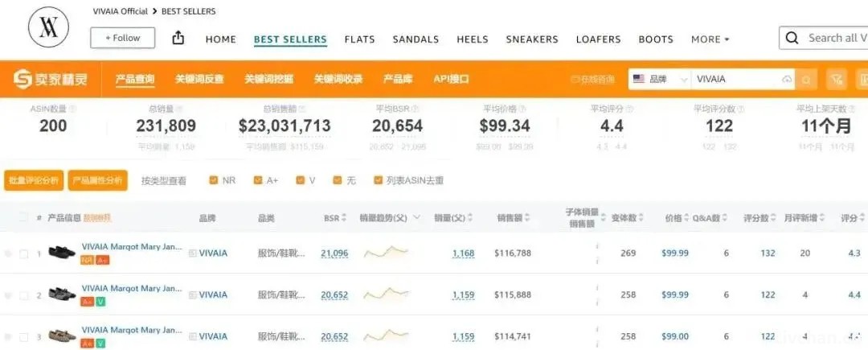The width and height of the screenshot is (868, 350).
Task: Open the FLATS store tab
Action: click(360, 39)
